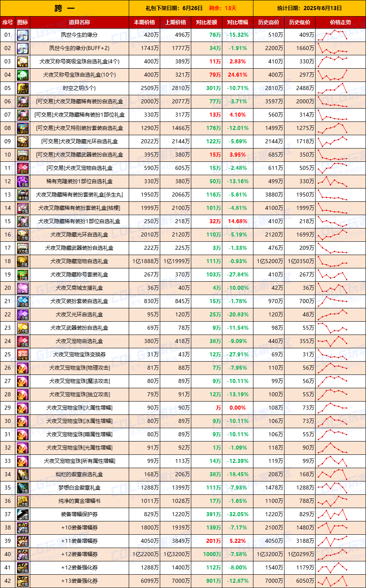This screenshot has height=588, width=366.
Task: Click the orb icon for 犬夜叉宠物宝珠[所有属性增幅]
Action: click(x=23, y=461)
